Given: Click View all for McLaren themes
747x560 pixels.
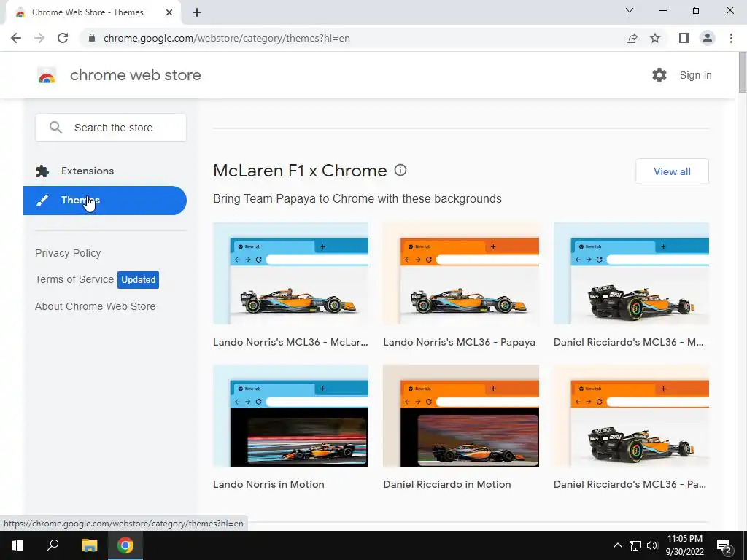Looking at the screenshot, I should [672, 171].
